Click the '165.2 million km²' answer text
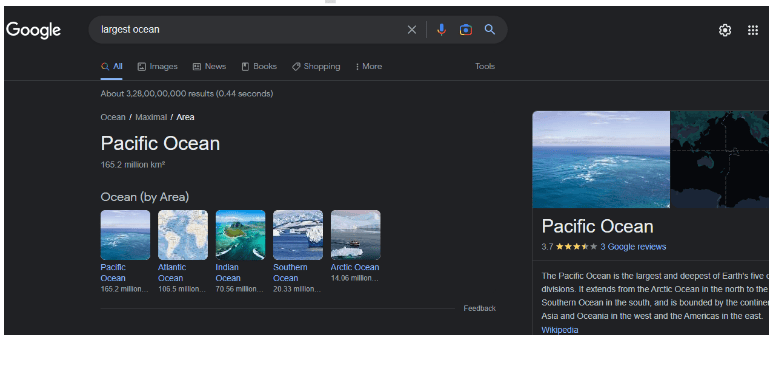Screen dimensions: 769x367 coord(133,165)
